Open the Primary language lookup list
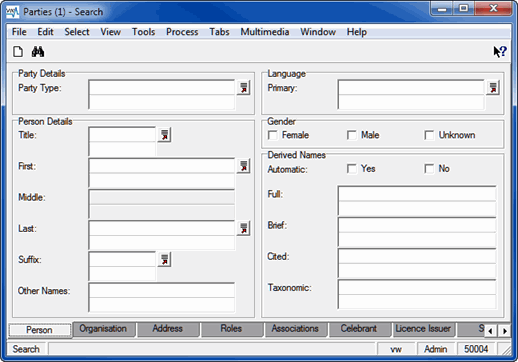The width and height of the screenshot is (518, 362). [493, 88]
